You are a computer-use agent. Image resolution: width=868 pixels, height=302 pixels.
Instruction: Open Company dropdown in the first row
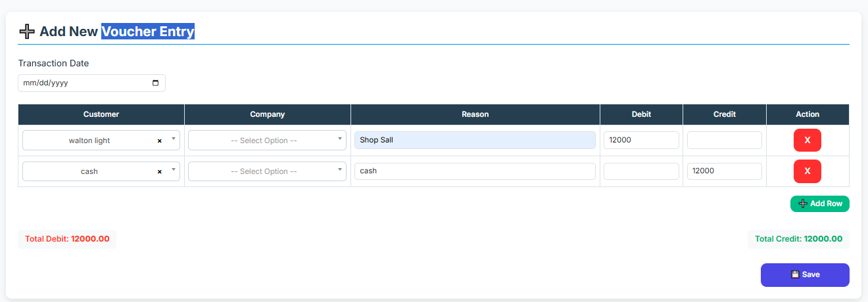267,140
